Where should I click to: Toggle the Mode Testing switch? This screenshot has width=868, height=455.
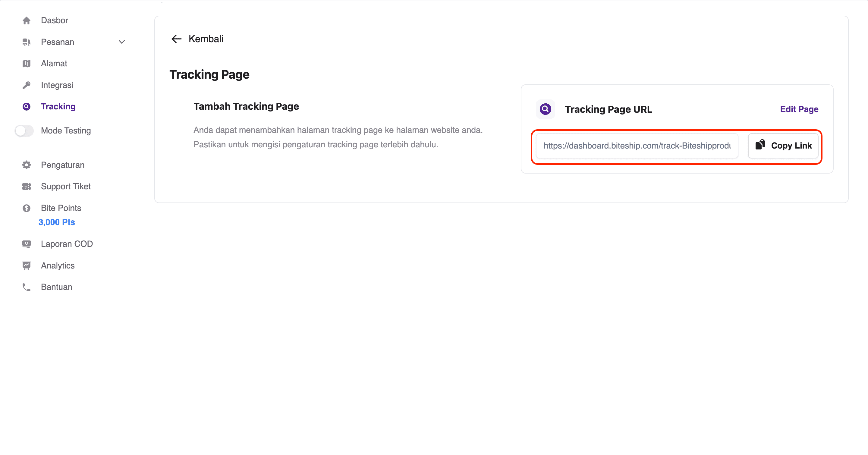pos(24,131)
